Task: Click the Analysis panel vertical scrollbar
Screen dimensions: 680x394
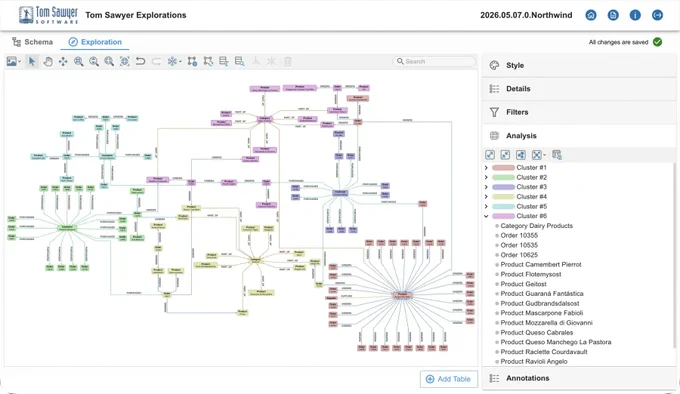Action: [x=674, y=256]
